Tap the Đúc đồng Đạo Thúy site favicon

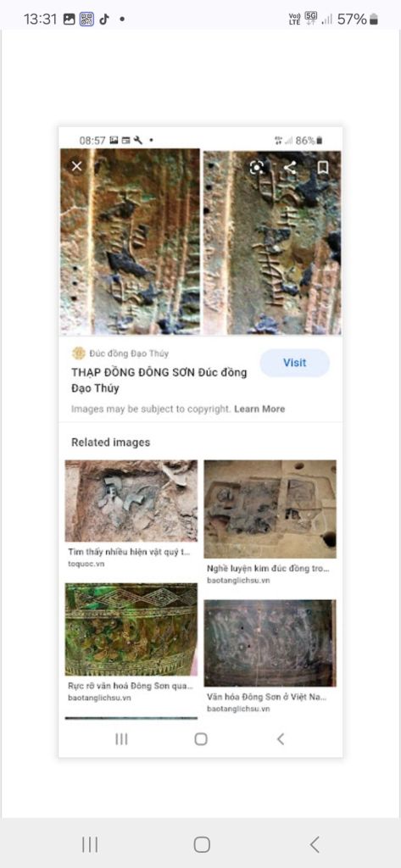tap(79, 353)
